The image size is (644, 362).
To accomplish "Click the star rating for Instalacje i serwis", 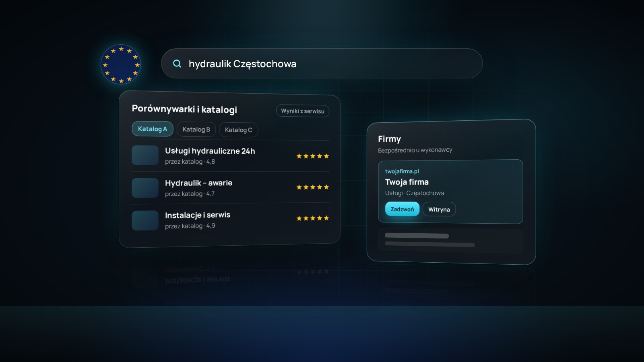I will pyautogui.click(x=313, y=218).
